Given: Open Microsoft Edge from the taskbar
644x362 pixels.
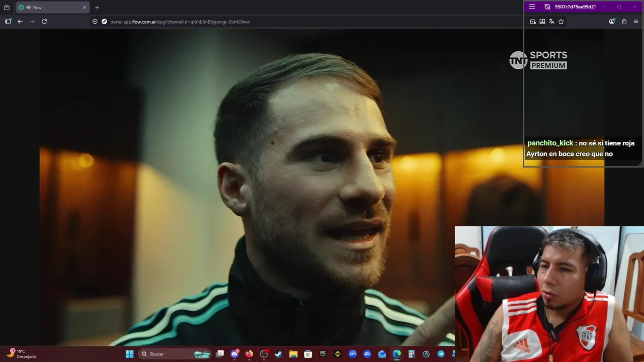Looking at the screenshot, I should 397,354.
